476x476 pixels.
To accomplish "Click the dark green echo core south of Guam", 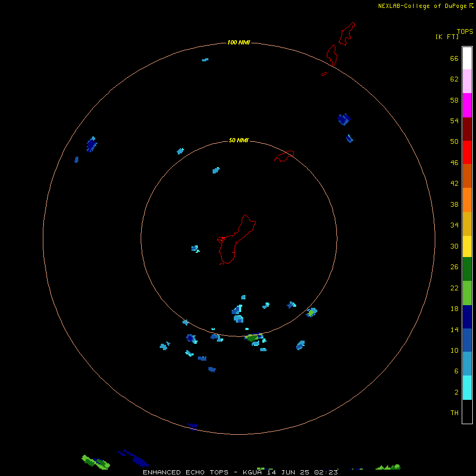I will pyautogui.click(x=252, y=337).
